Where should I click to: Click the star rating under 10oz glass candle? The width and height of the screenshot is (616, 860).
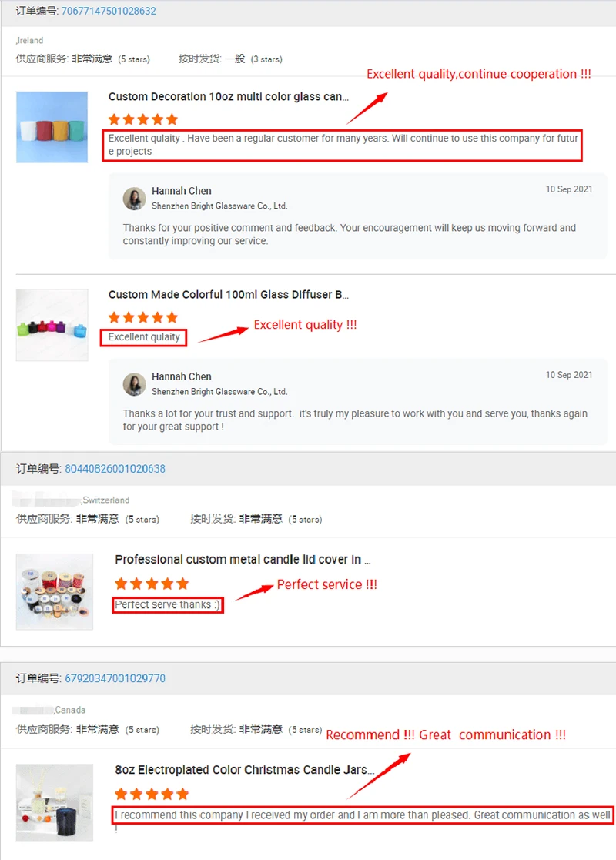click(143, 119)
